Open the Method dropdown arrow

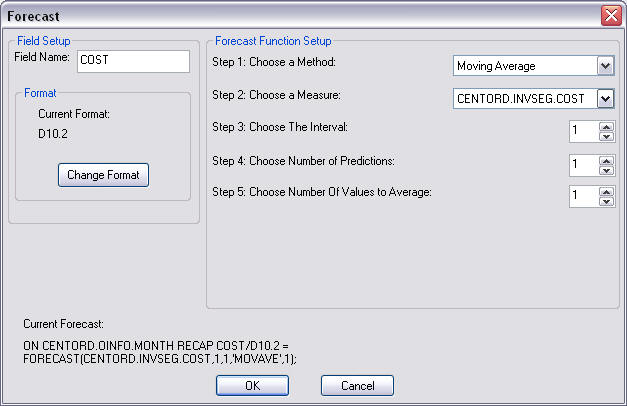(605, 66)
